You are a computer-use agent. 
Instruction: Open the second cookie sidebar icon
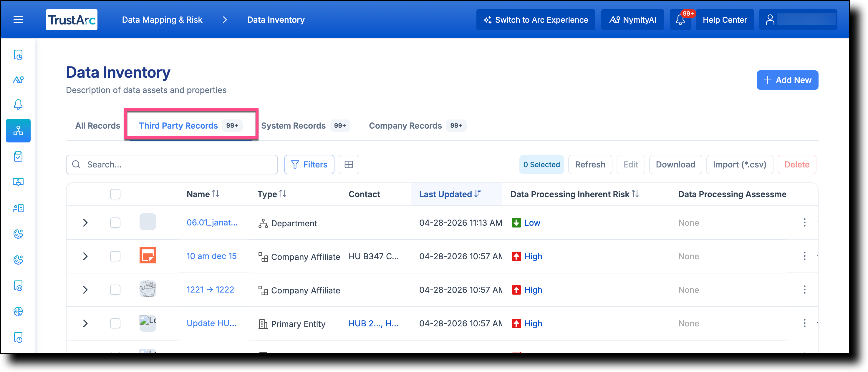click(18, 260)
